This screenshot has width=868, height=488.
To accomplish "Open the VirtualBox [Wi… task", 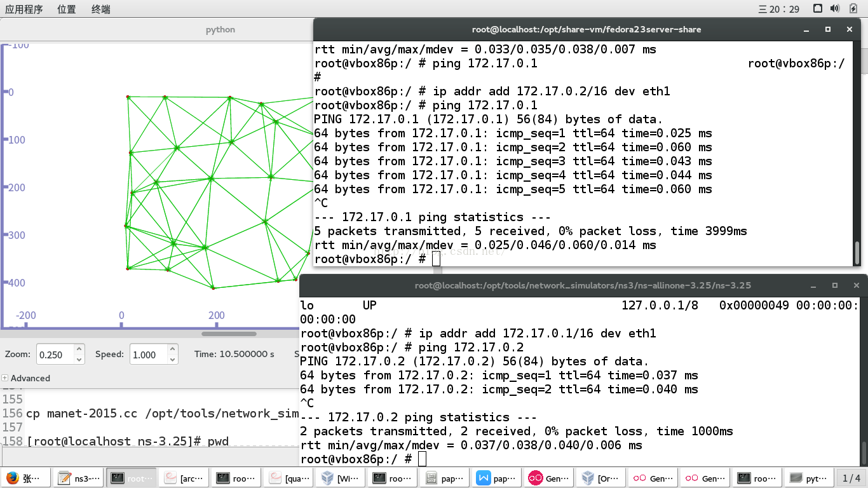I will click(x=341, y=478).
